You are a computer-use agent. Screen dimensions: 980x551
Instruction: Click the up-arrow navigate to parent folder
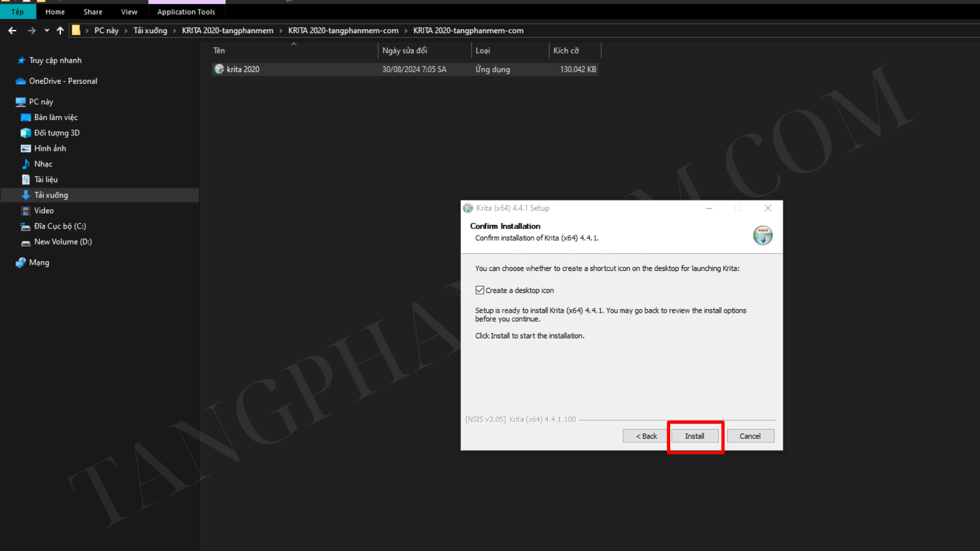[60, 31]
